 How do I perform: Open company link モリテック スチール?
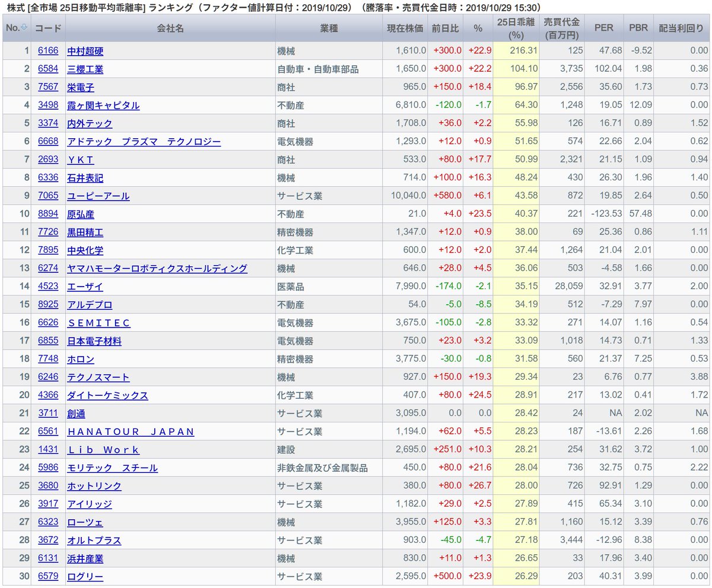point(112,468)
